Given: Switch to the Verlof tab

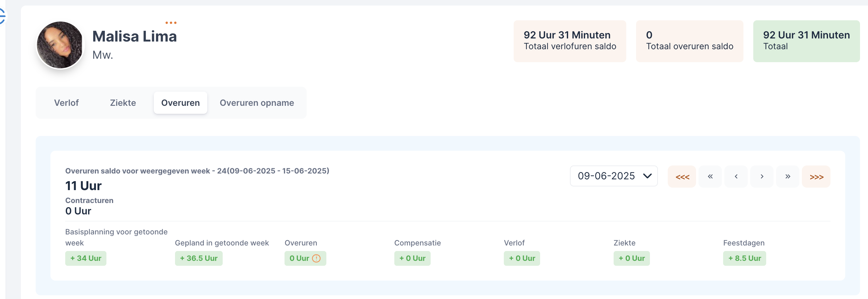Looking at the screenshot, I should point(66,103).
